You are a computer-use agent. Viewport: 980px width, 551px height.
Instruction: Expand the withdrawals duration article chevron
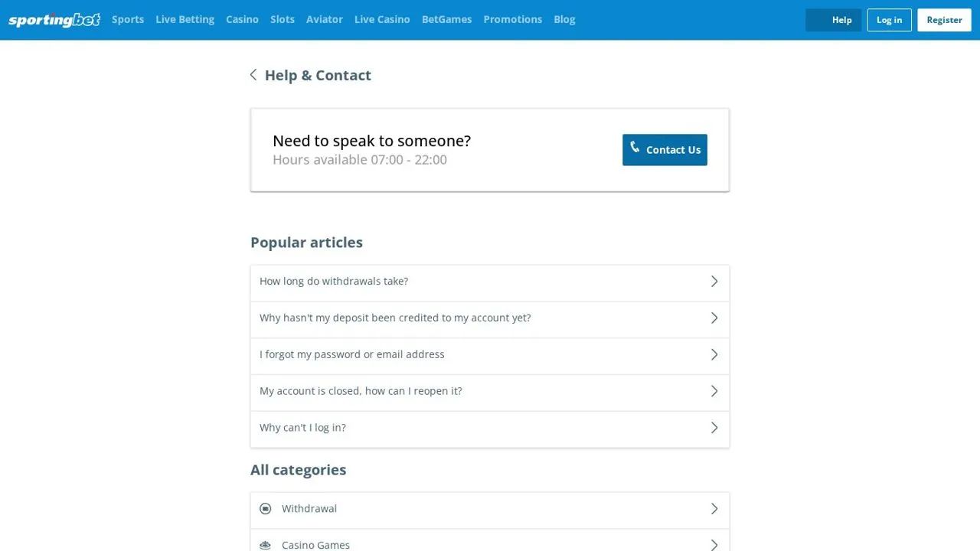pyautogui.click(x=714, y=282)
